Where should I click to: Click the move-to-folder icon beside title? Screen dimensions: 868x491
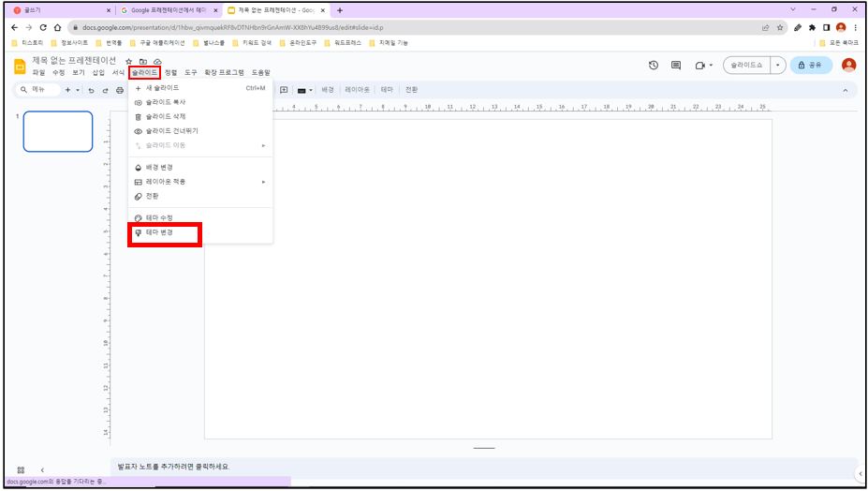143,62
